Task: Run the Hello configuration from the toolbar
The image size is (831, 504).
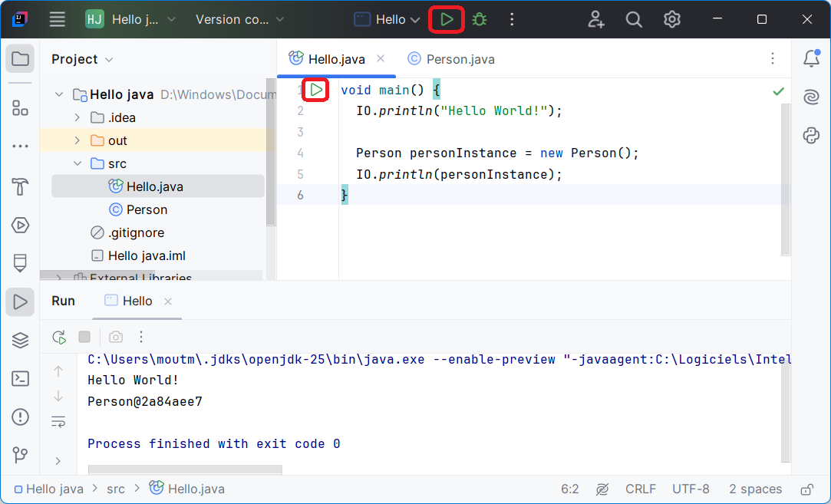Action: coord(447,20)
